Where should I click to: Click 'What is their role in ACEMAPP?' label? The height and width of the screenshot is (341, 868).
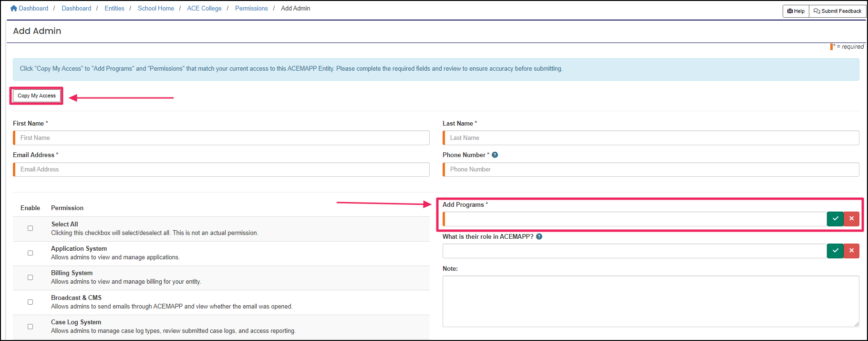coord(488,236)
